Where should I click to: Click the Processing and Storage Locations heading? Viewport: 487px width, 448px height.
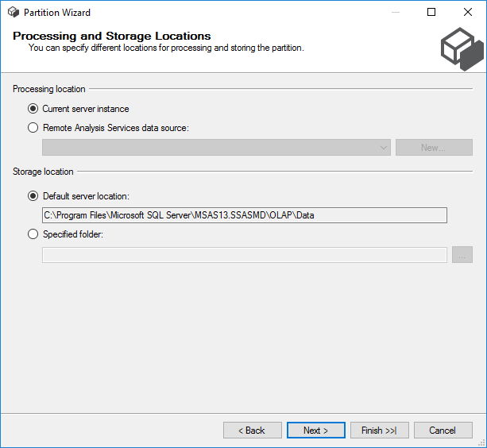point(112,36)
